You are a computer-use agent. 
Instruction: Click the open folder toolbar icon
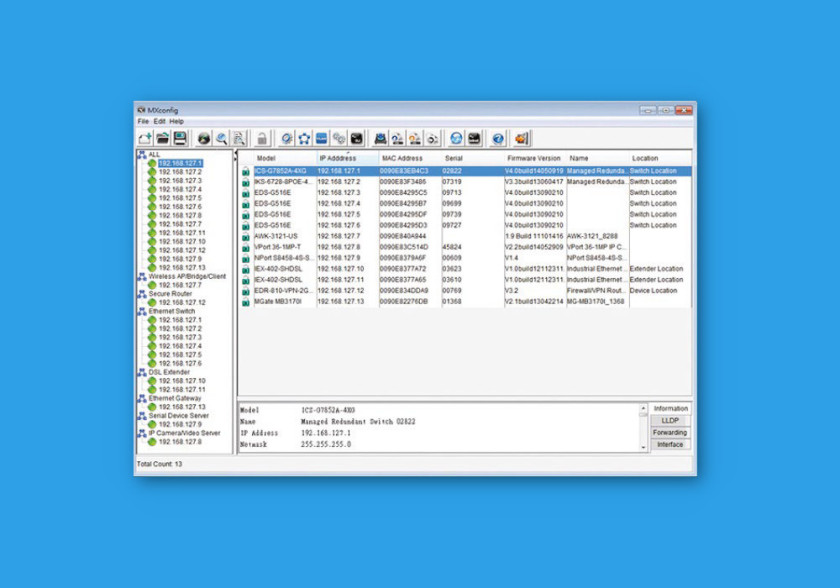pyautogui.click(x=162, y=139)
